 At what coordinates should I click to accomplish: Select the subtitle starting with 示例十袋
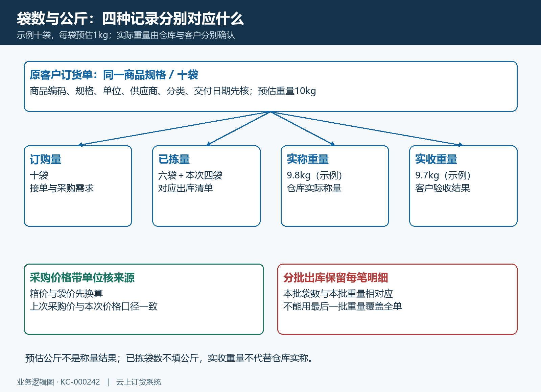126,35
